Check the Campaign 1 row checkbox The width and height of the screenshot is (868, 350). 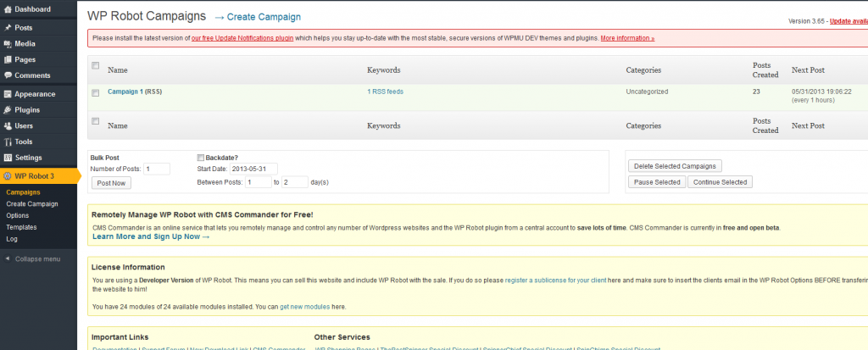(96, 92)
